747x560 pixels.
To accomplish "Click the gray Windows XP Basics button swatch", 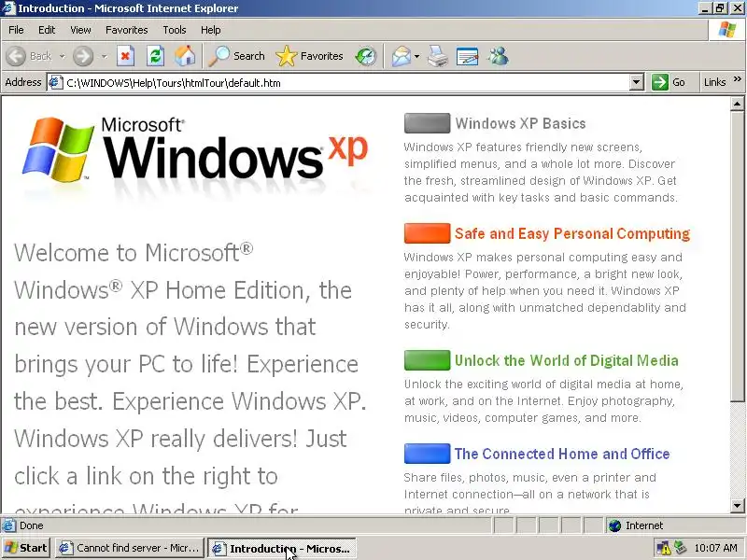I will click(427, 123).
